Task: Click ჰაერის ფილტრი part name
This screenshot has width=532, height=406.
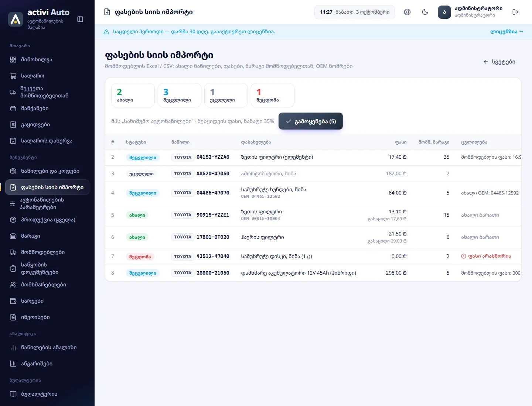Action: (x=263, y=237)
